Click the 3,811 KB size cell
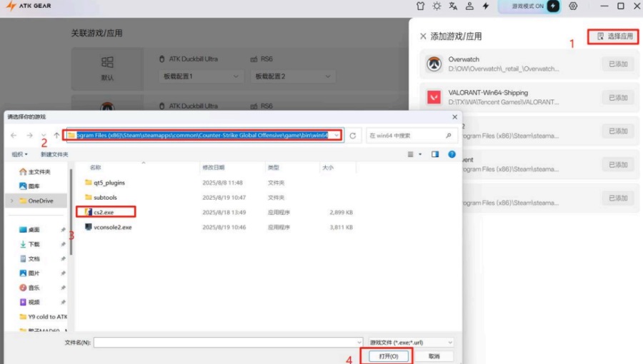643x364 pixels. tap(342, 227)
